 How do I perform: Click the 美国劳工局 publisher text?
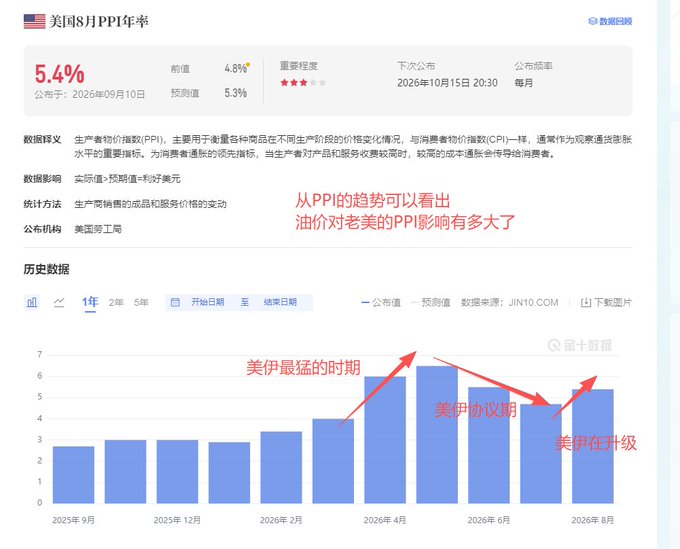pyautogui.click(x=98, y=229)
